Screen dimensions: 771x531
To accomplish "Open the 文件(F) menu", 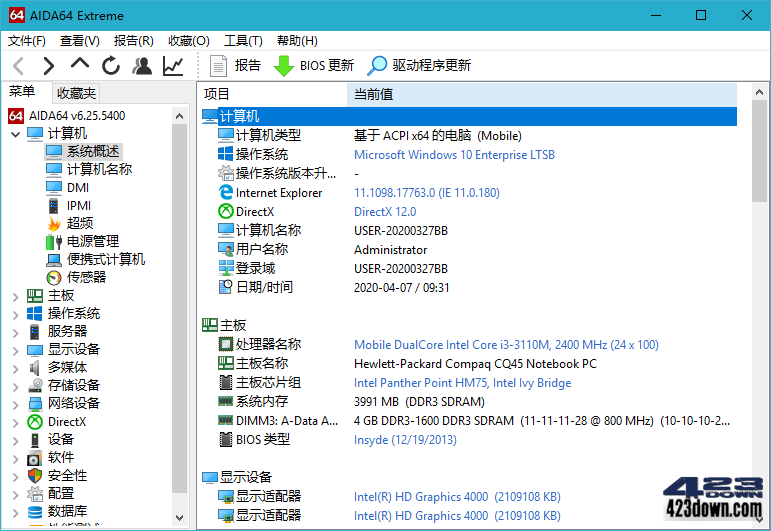I will click(27, 41).
